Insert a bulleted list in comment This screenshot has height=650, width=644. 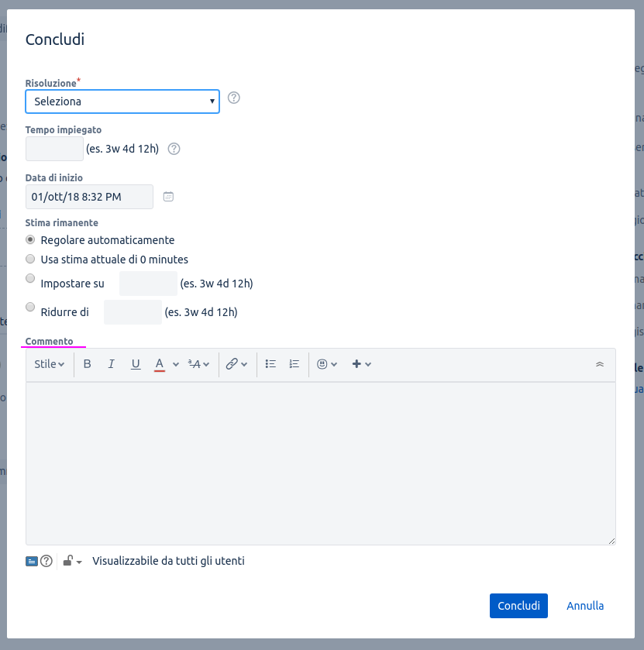point(270,364)
